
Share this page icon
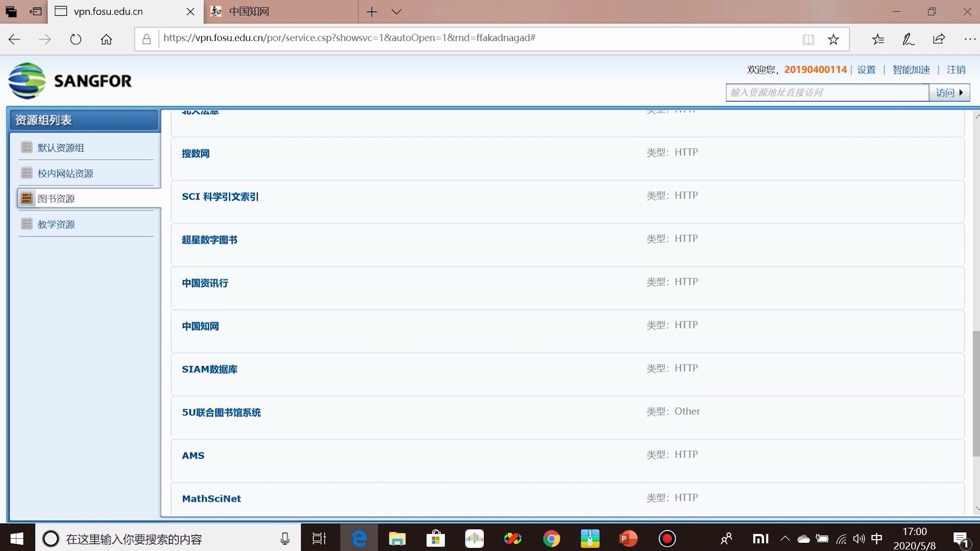point(939,39)
